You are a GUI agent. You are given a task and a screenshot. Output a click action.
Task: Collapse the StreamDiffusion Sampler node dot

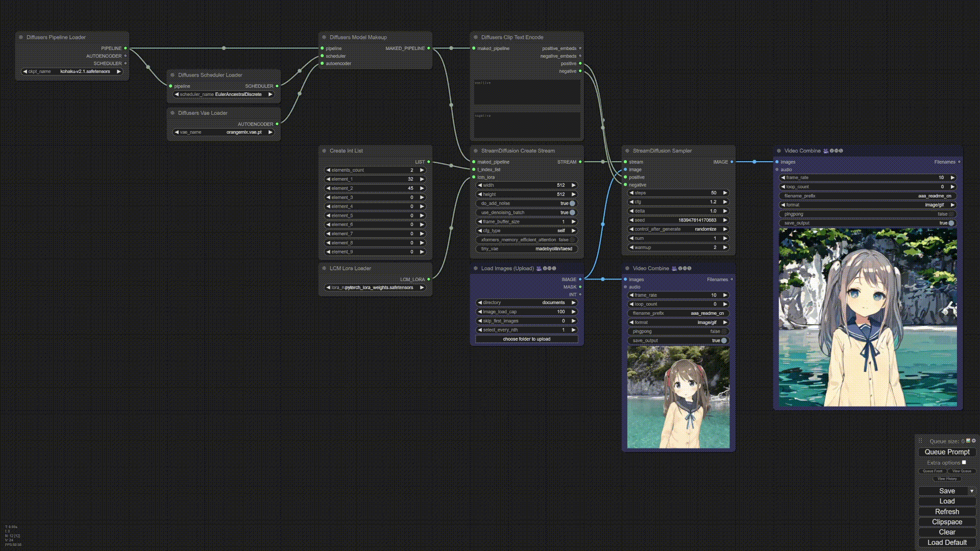click(x=627, y=151)
